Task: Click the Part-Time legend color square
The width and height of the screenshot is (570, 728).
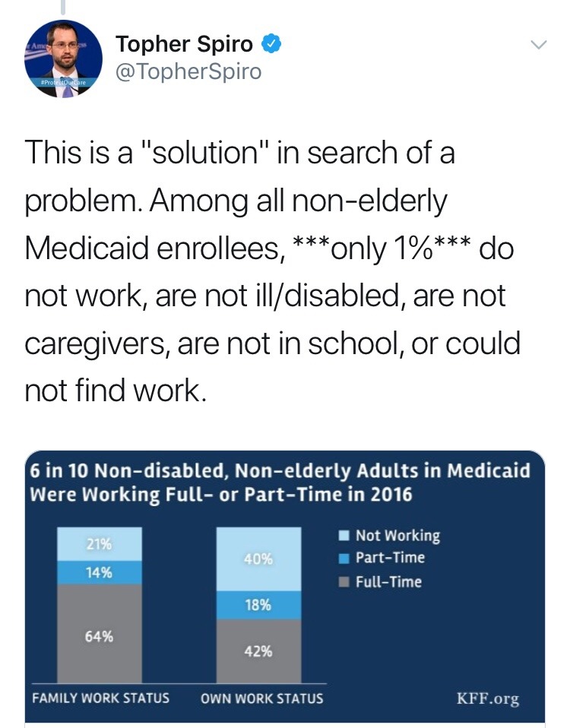Action: click(344, 559)
